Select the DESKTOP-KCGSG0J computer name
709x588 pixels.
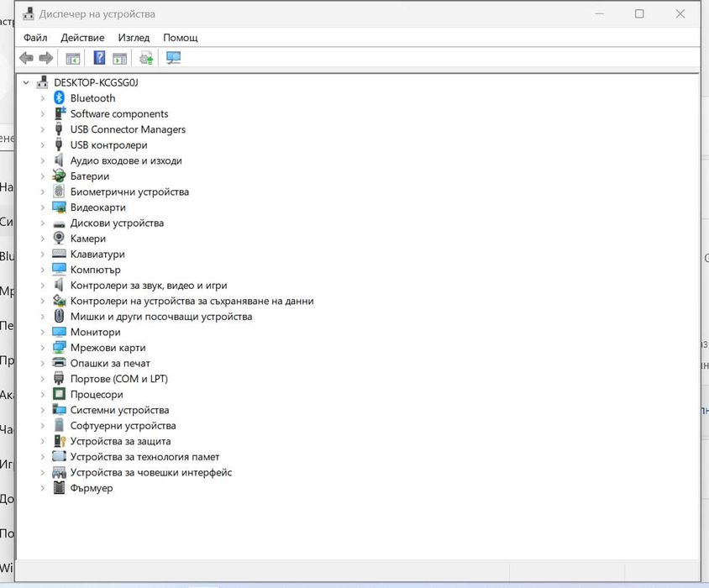(96, 82)
